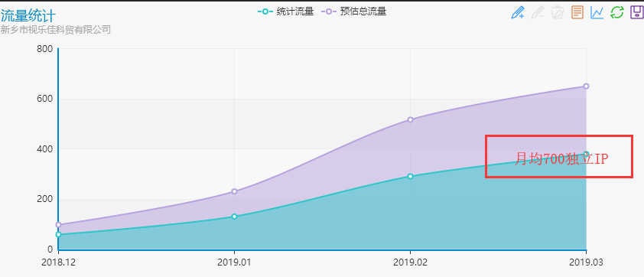This screenshot has width=644, height=277.
Task: Click the x-axis label 2019.03
Action: [x=586, y=262]
